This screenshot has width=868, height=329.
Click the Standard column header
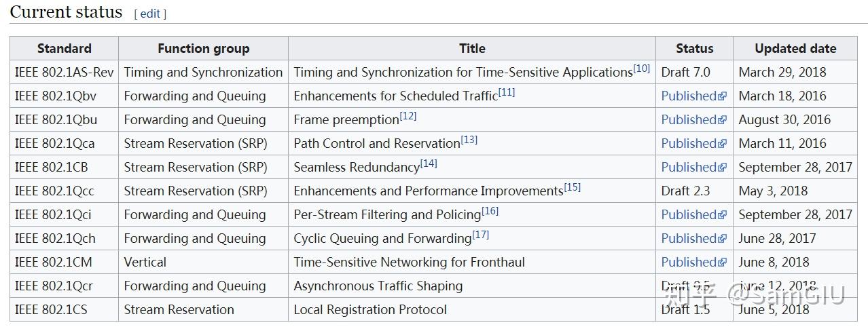pos(65,48)
